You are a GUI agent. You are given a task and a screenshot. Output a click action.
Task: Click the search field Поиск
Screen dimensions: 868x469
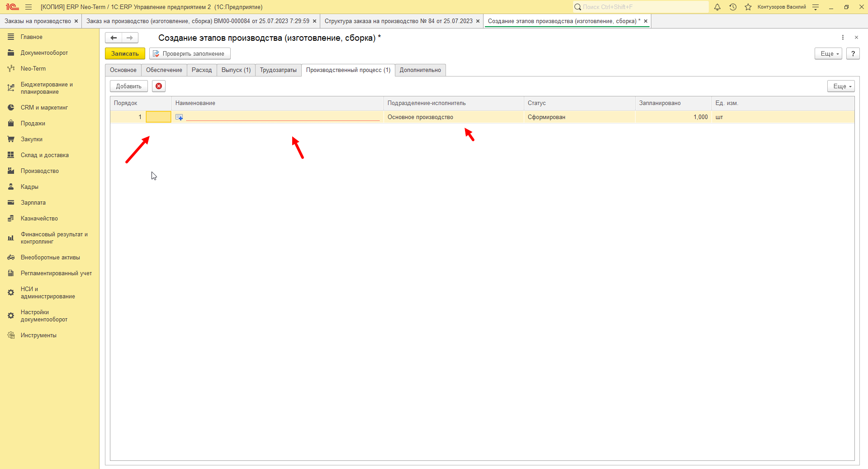tap(640, 7)
